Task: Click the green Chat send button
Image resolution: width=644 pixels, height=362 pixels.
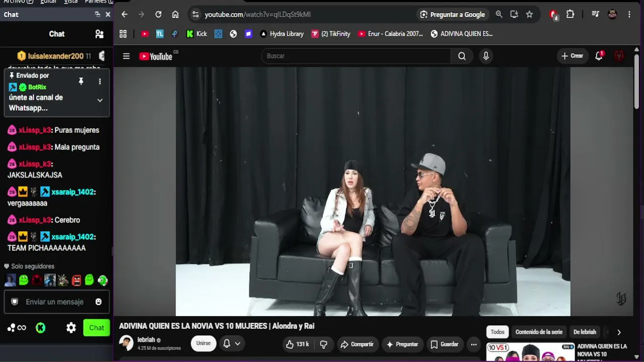Action: tap(97, 328)
